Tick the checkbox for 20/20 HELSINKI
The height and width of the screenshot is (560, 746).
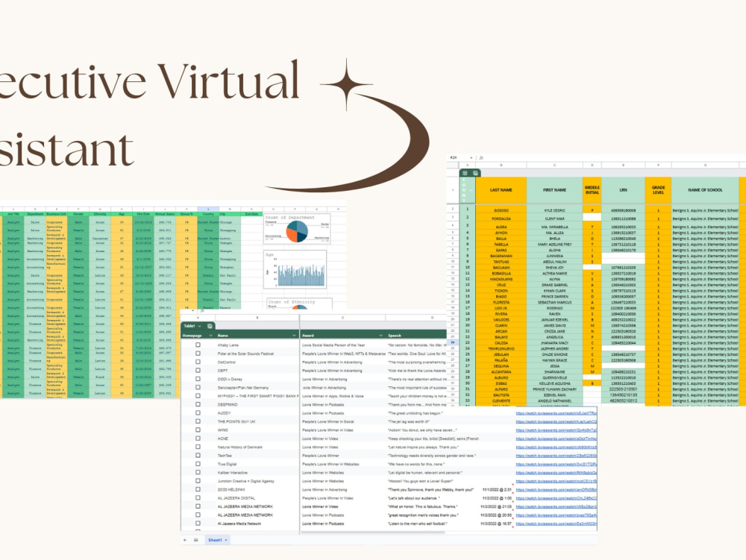[x=198, y=490]
